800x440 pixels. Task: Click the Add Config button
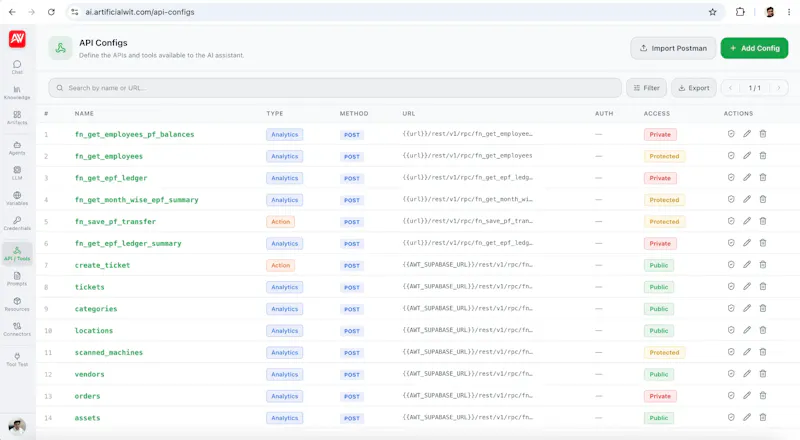(x=754, y=48)
